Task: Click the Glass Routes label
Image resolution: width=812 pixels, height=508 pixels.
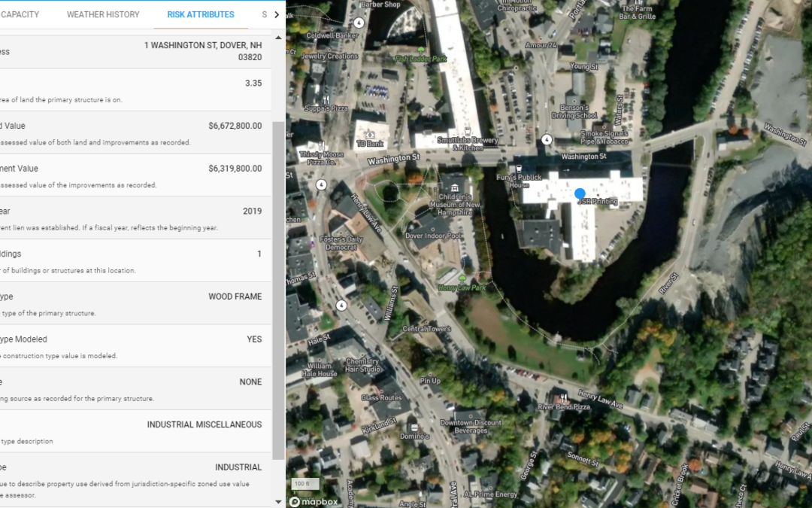Action: (x=381, y=397)
